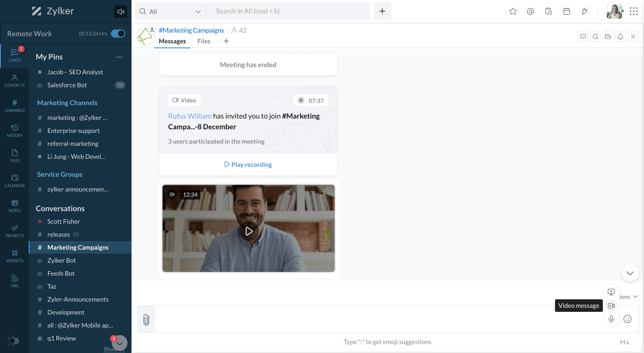Open the microphone audio message recorder
Image resolution: width=644 pixels, height=353 pixels.
pyautogui.click(x=611, y=319)
